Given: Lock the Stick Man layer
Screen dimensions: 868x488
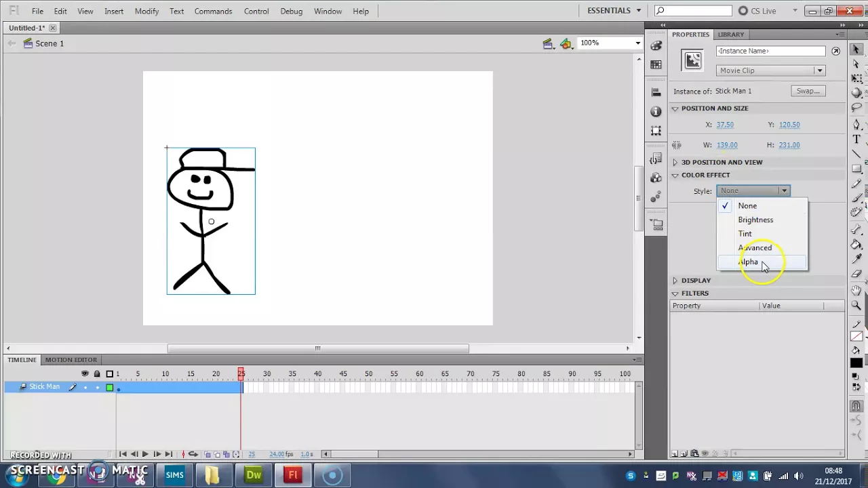Looking at the screenshot, I should pos(97,387).
